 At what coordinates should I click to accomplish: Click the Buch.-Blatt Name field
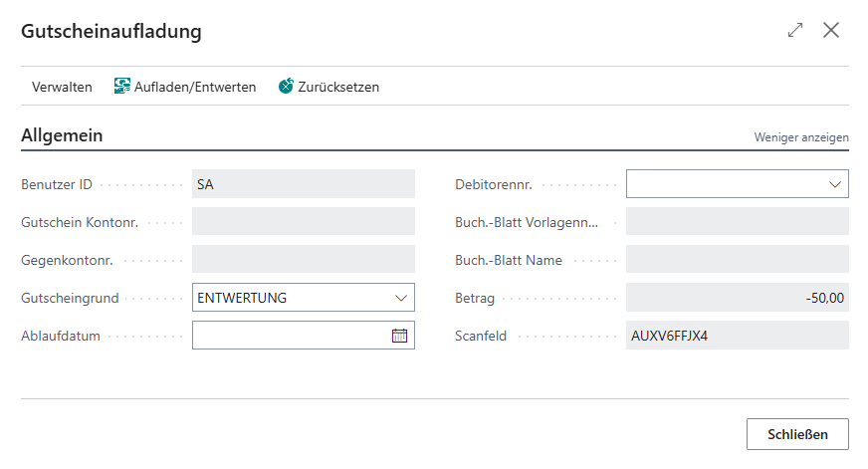pos(737,260)
